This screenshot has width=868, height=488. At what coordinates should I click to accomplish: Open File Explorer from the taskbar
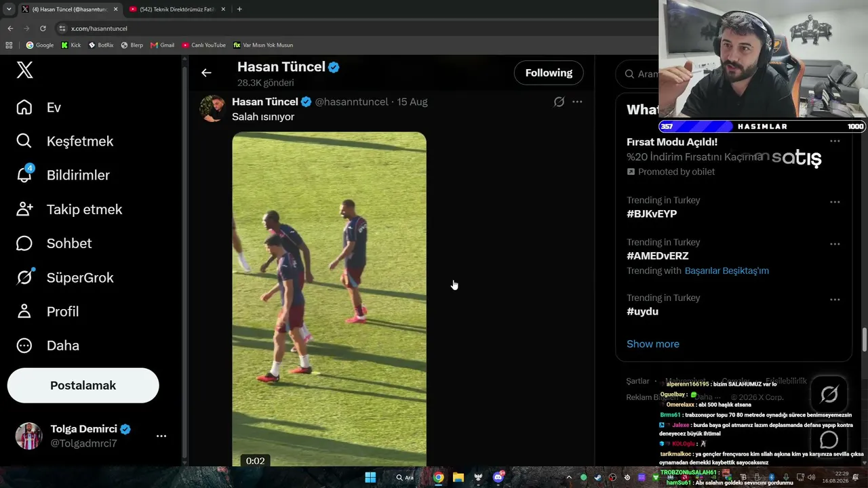(x=458, y=477)
